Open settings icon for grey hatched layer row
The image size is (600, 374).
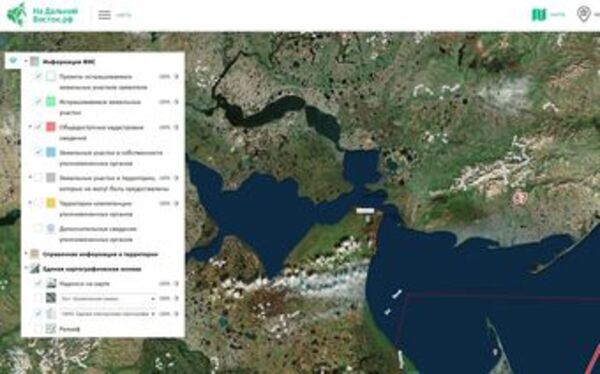(176, 178)
